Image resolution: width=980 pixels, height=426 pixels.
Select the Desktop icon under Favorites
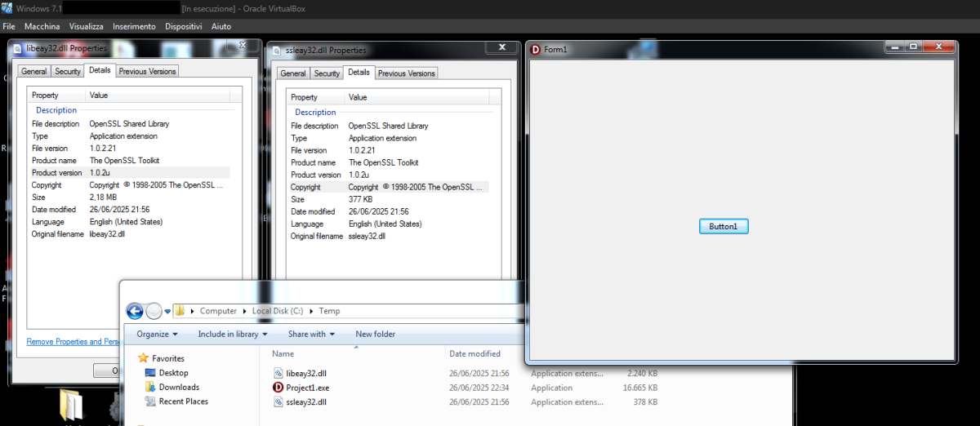click(x=150, y=373)
